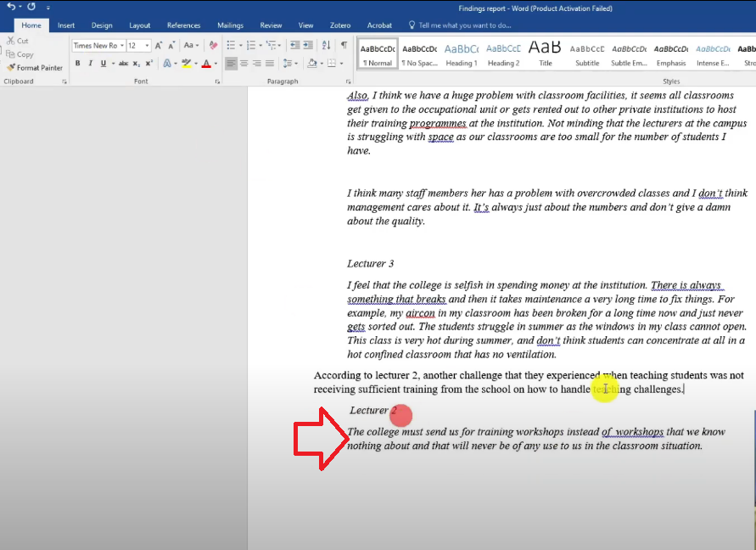Screen dimensions: 756x550
Task: Click the Shading paint bucket icon
Action: 312,63
